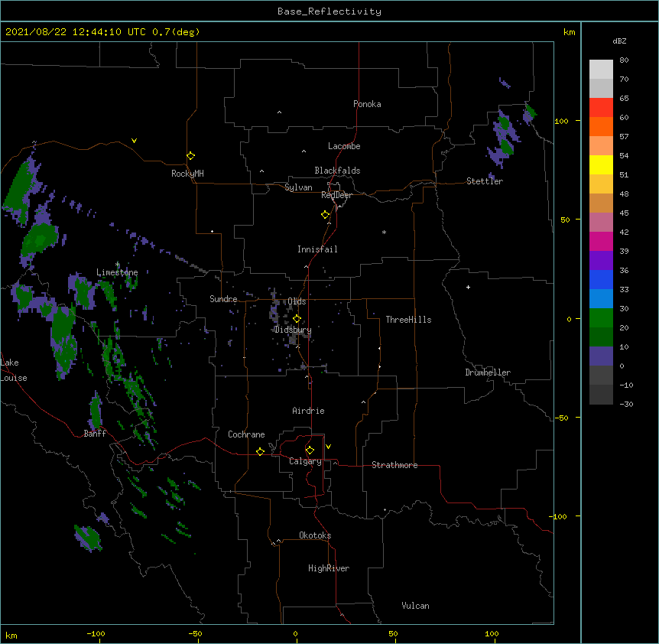Click the Lacombe city label
This screenshot has height=644, width=659.
coord(344,146)
